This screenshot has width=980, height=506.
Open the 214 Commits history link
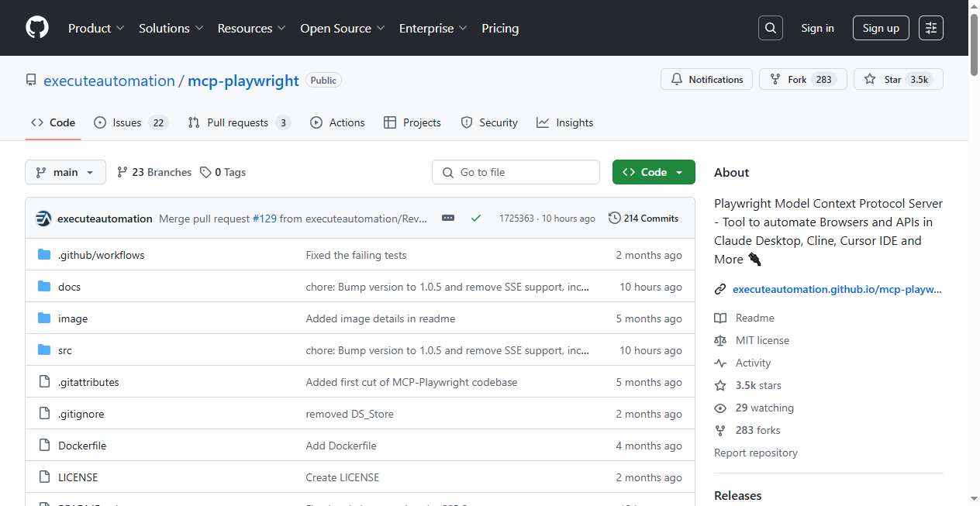(x=644, y=219)
